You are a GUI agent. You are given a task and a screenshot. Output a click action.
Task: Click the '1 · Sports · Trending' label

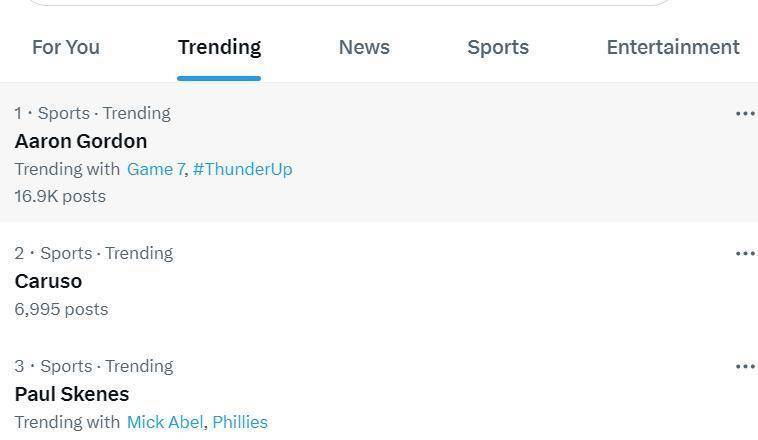click(x=92, y=113)
